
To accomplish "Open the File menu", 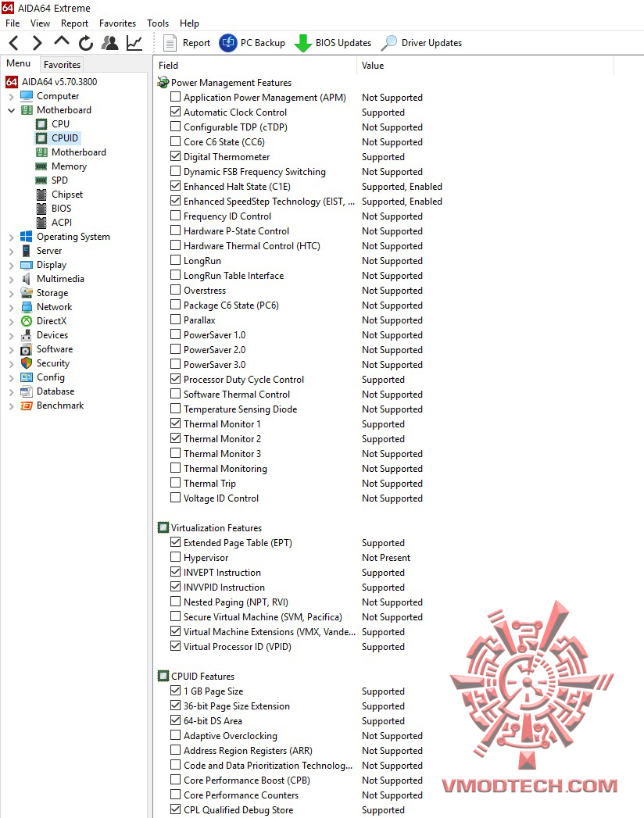I will click(x=13, y=23).
